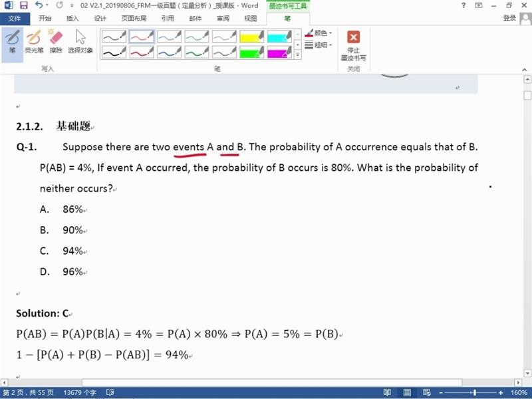Image resolution: width=532 pixels, height=399 pixels.
Task: Open Word Help question mark
Action: [x=463, y=5]
